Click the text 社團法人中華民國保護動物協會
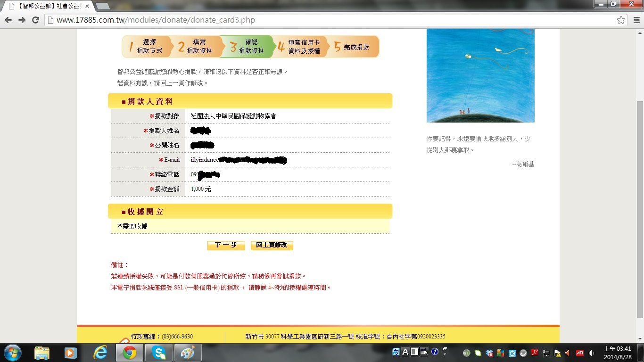 tap(233, 116)
